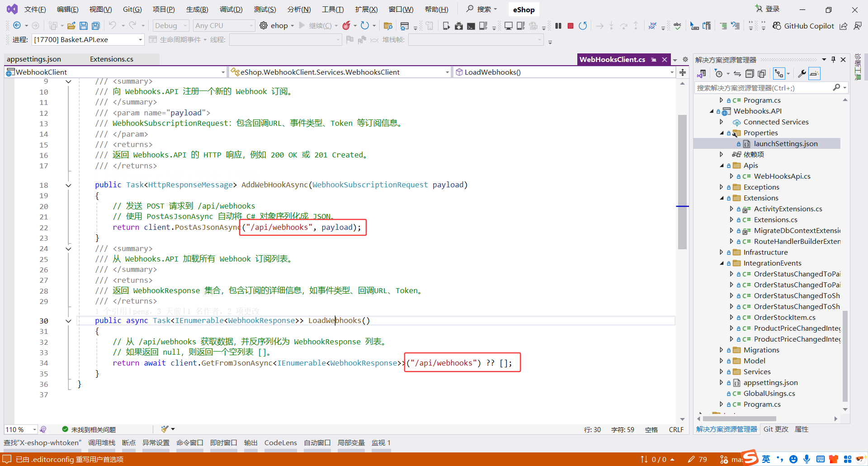Screen dimensions: 868x466
Task: Collapse the summary comment at line 24
Action: (68, 248)
